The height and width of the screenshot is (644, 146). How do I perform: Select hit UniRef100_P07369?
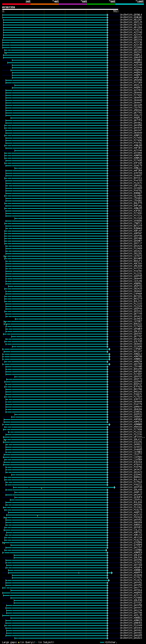point(131,82)
